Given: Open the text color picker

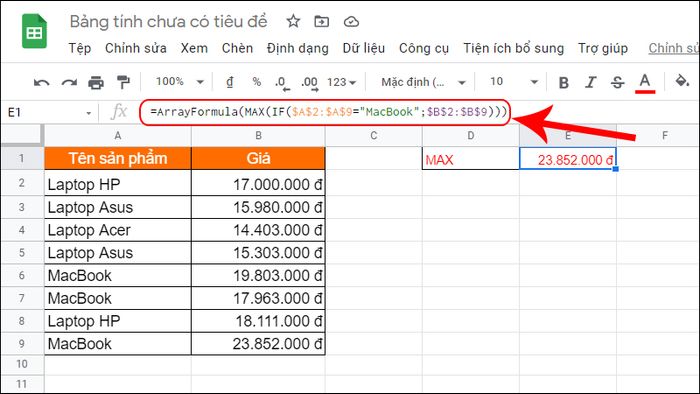Looking at the screenshot, I should point(645,83).
